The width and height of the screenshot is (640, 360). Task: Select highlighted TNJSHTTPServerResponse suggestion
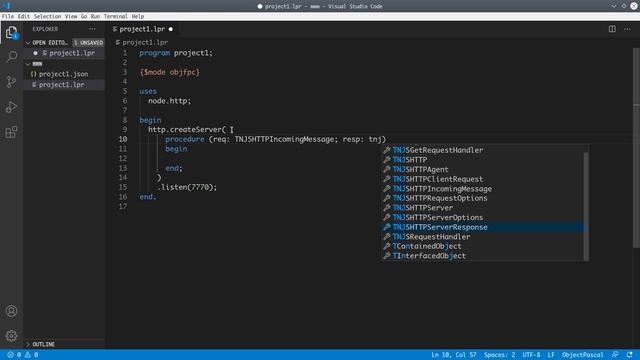(x=483, y=227)
